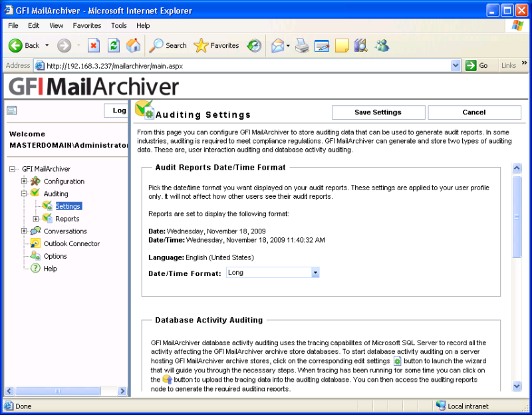
Task: Click the Go button next to address
Action: click(477, 65)
